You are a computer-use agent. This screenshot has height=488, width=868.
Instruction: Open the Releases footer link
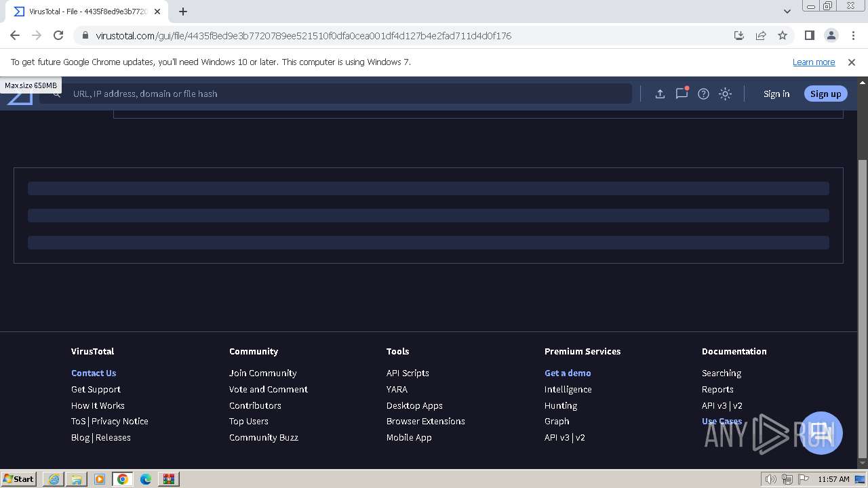click(x=113, y=437)
